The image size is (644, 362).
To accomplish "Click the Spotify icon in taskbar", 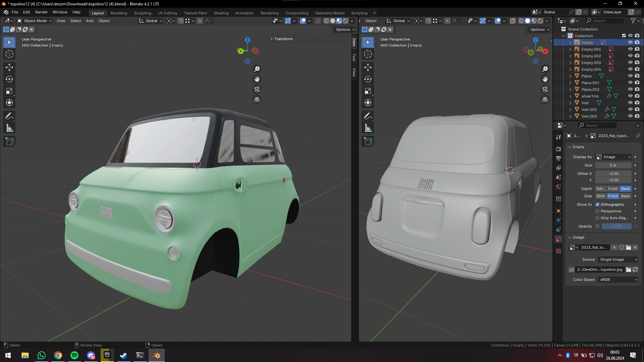I will point(74,355).
